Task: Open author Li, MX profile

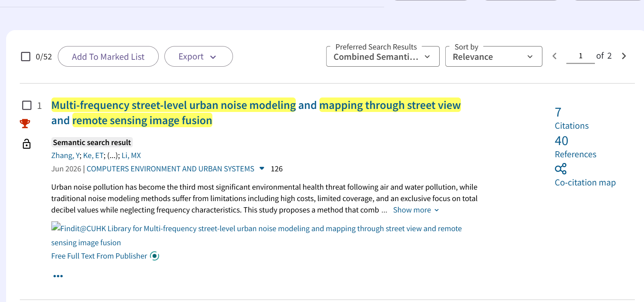Action: 131,155
